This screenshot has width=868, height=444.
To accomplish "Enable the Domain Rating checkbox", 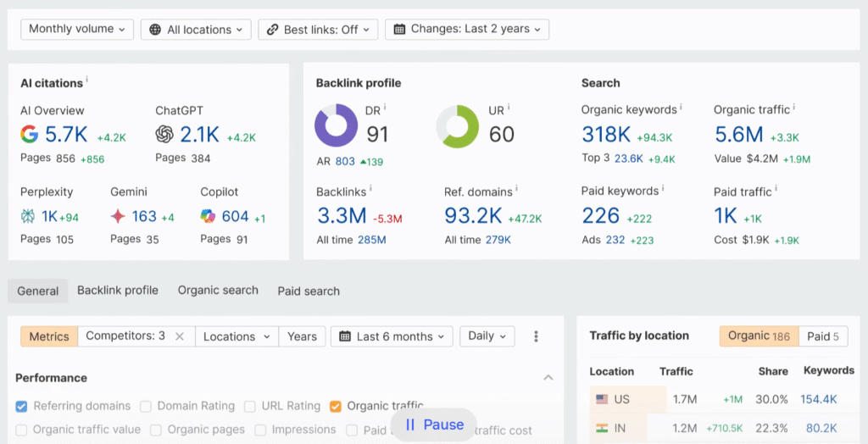I will point(146,406).
